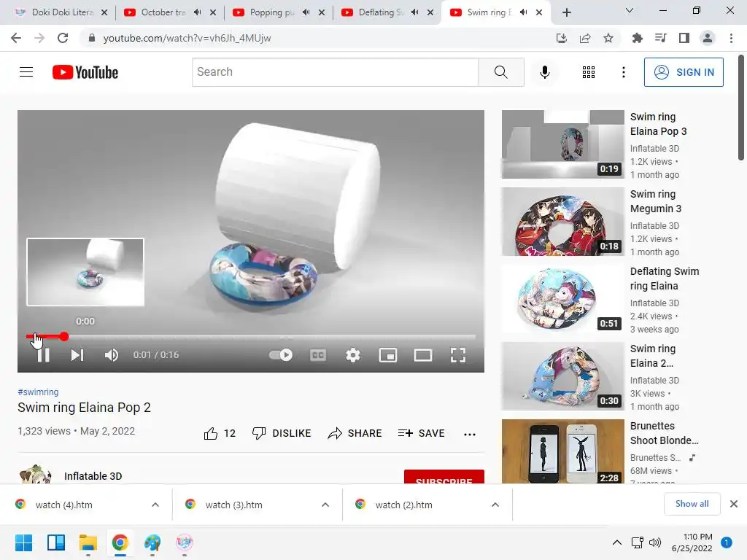Subscribe to Inflatable 3D channel
The height and width of the screenshot is (560, 747).
click(444, 477)
